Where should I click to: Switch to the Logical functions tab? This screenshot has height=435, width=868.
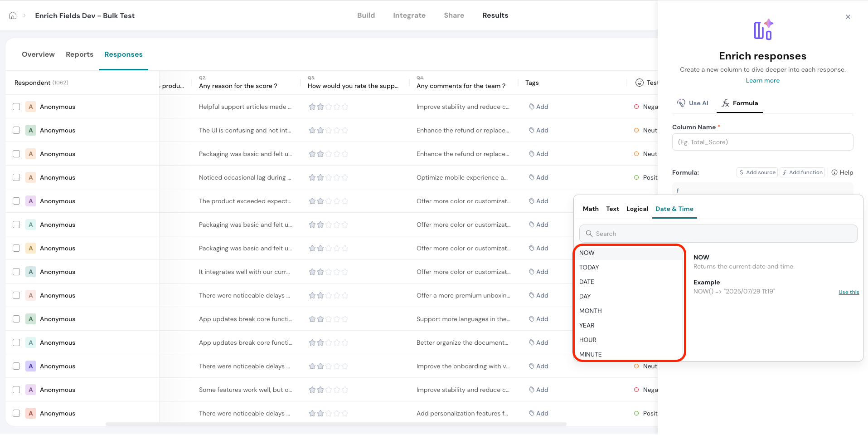tap(637, 209)
